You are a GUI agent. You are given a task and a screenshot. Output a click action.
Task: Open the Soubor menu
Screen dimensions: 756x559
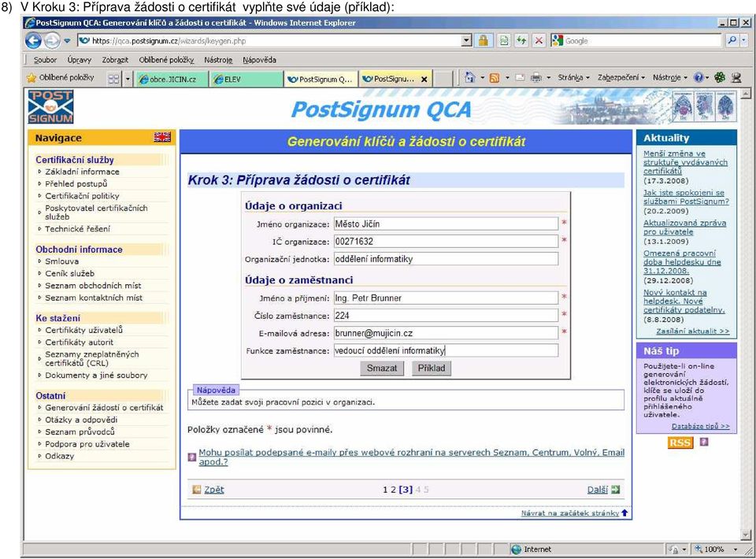tap(45, 60)
